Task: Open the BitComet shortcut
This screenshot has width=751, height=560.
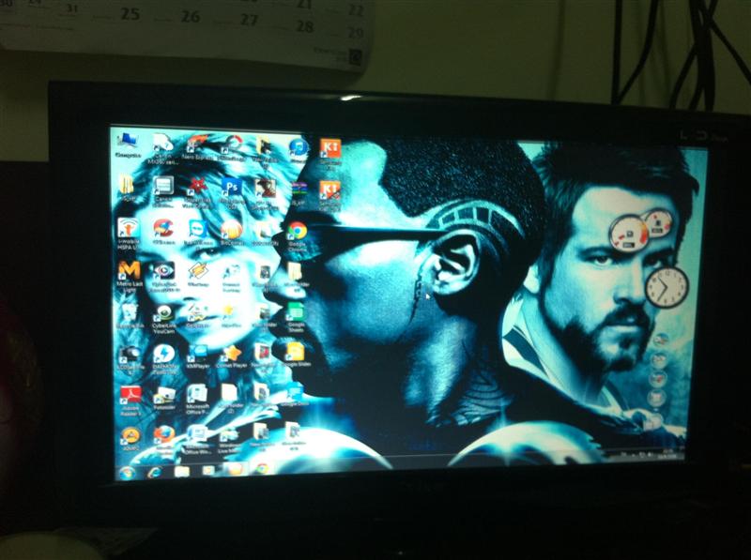Action: [x=231, y=233]
